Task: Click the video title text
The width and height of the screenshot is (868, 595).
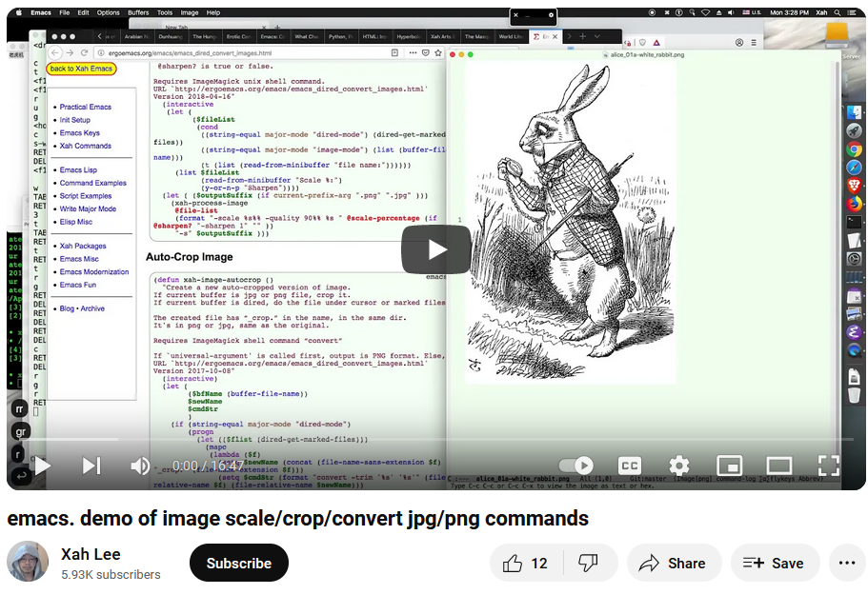Action: pos(298,518)
